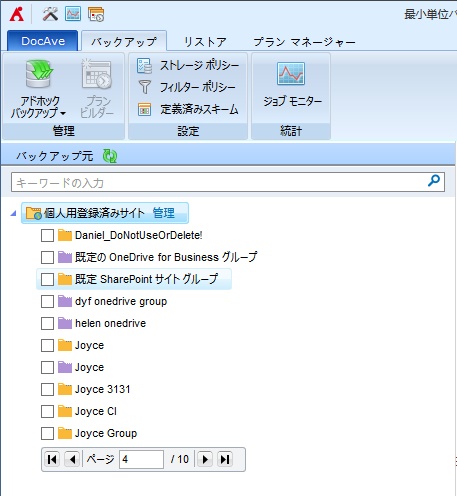
Task: Click the page number input field
Action: pos(141,459)
